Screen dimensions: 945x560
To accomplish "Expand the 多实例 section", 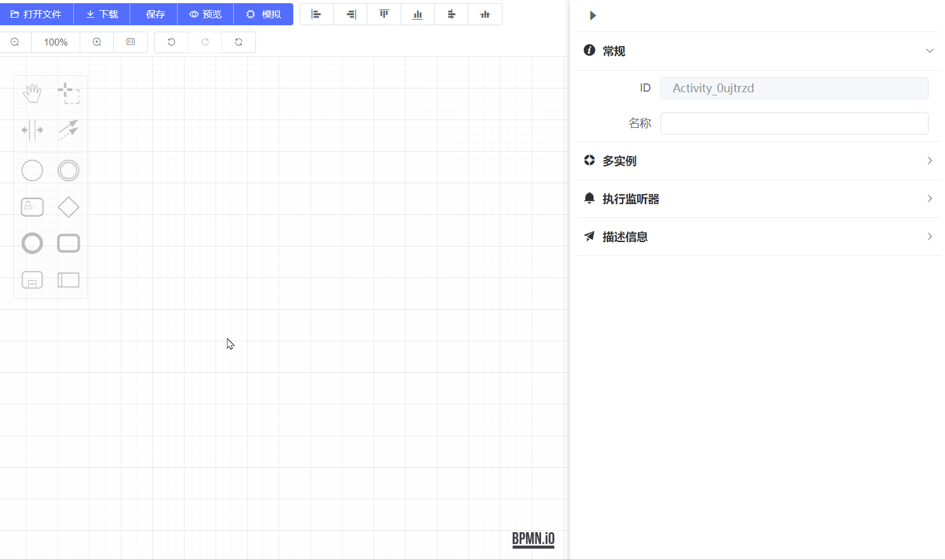I will [759, 161].
